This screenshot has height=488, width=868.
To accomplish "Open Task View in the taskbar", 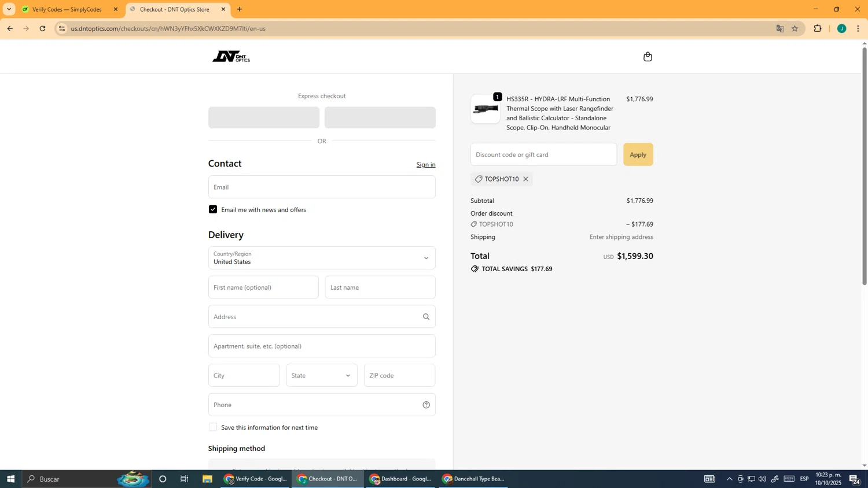I will (185, 479).
